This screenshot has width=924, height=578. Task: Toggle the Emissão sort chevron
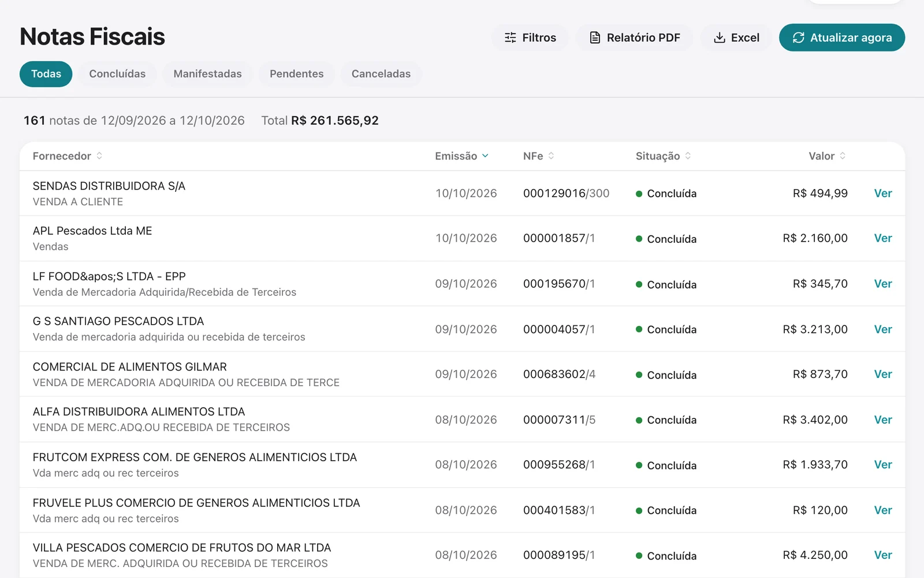point(485,156)
